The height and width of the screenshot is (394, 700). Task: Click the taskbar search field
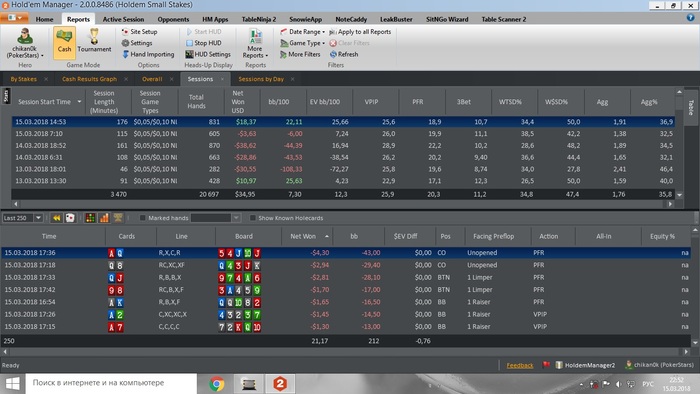coord(111,383)
